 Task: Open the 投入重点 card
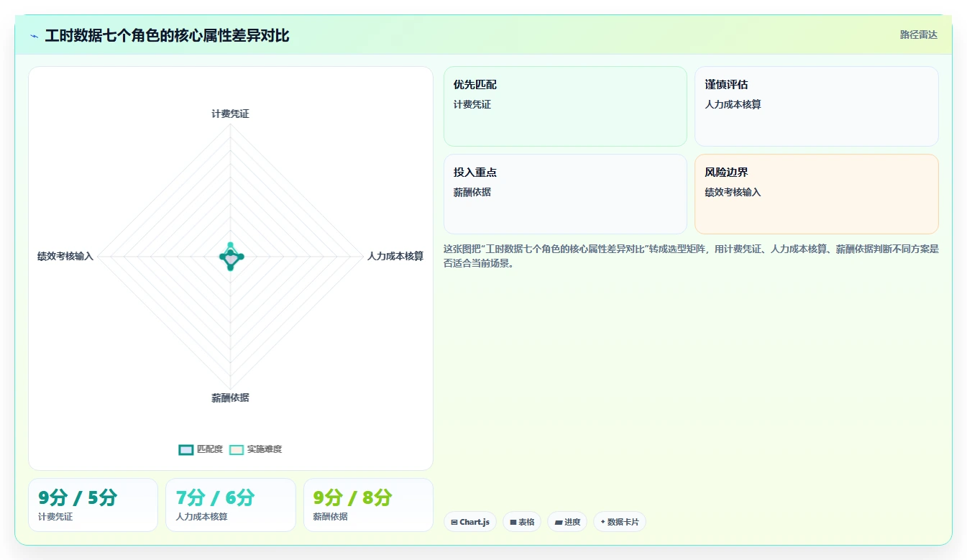(565, 194)
